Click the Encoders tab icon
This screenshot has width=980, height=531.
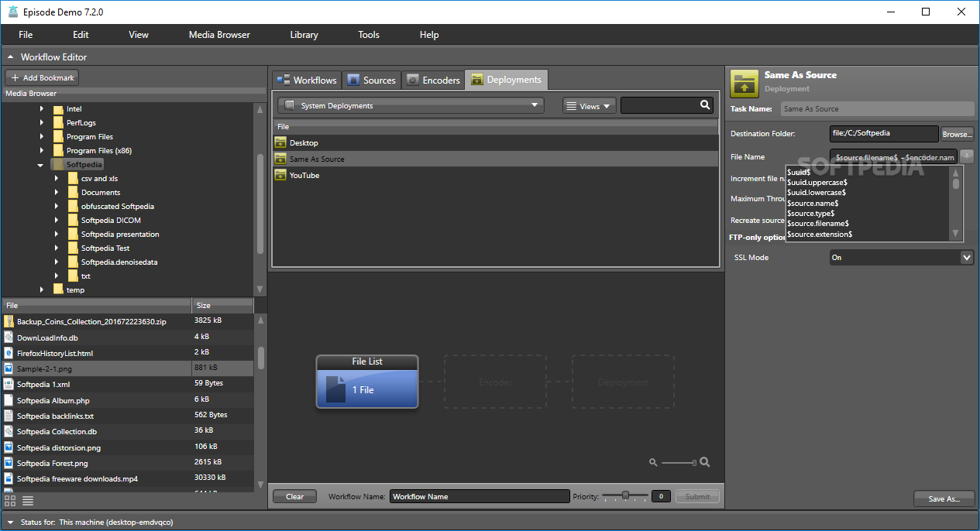click(x=413, y=80)
